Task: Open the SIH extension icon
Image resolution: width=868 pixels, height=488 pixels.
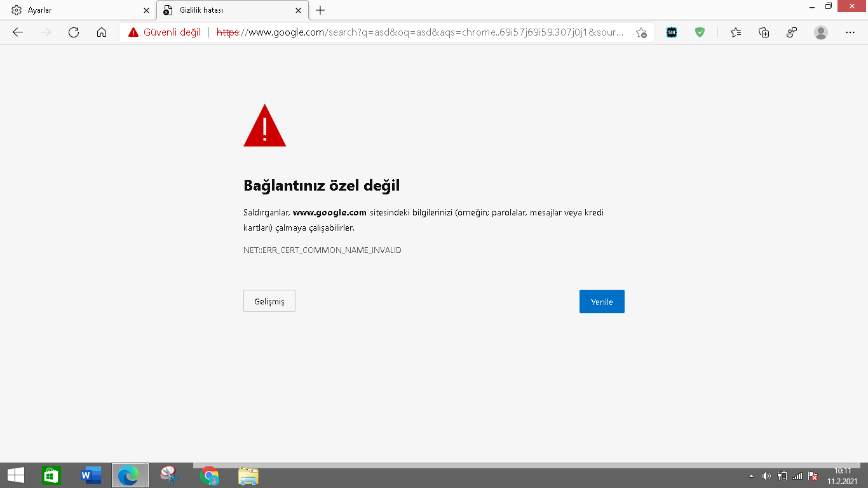Action: pos(672,32)
